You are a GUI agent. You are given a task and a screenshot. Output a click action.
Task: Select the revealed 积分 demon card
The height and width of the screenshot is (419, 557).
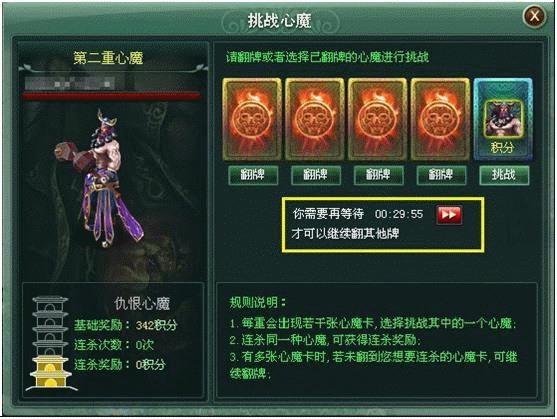[x=503, y=119]
